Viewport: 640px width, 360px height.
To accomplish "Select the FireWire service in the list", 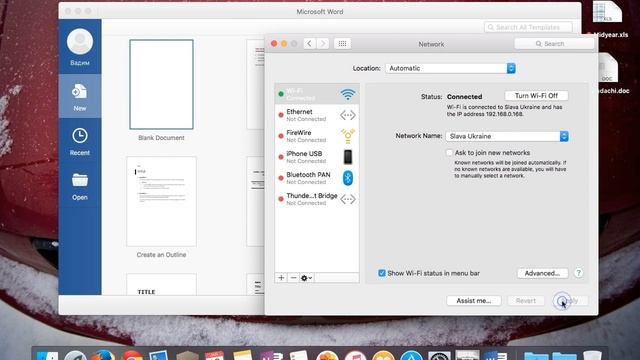I will (x=317, y=136).
